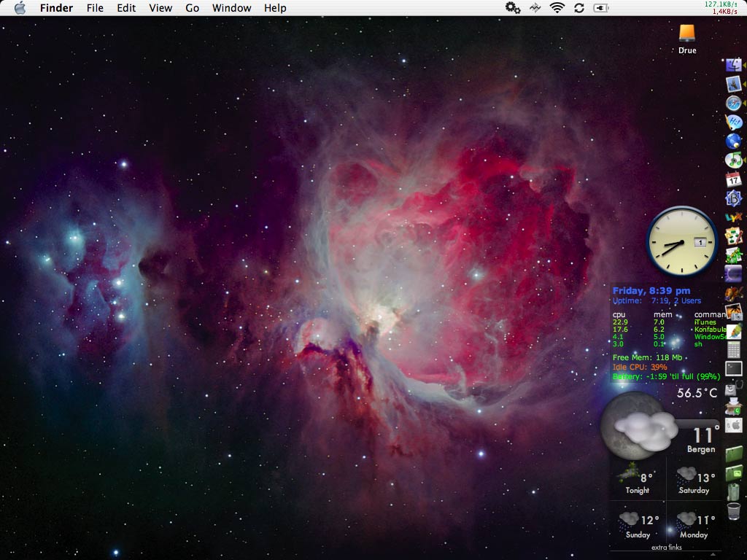Open the sync status menu
747x560 pixels.
point(579,8)
